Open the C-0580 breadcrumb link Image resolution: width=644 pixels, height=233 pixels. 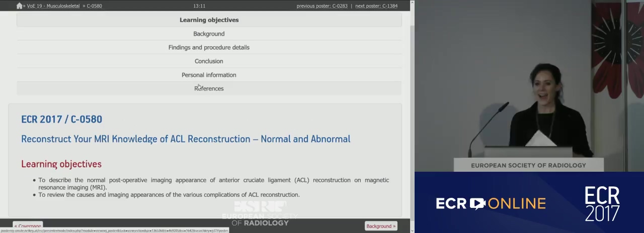(94, 6)
